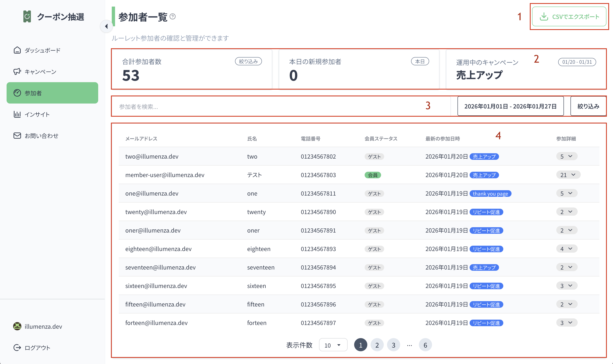Open the 表示件数 page size dropdown
Image resolution: width=613 pixels, height=364 pixels.
(333, 345)
